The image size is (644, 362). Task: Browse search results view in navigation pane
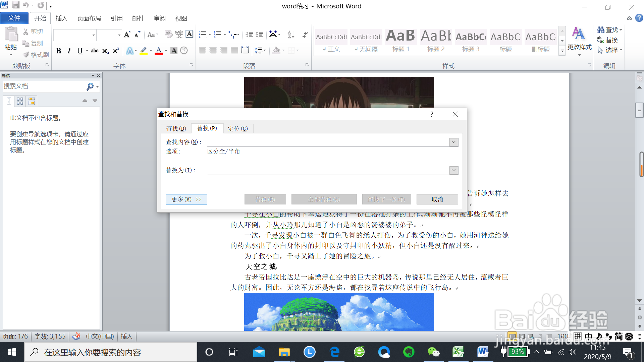pyautogui.click(x=32, y=101)
